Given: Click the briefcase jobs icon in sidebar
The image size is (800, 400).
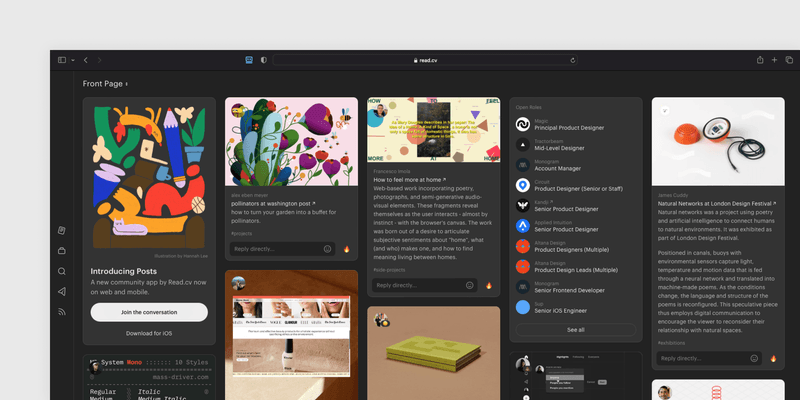Looking at the screenshot, I should [x=62, y=251].
